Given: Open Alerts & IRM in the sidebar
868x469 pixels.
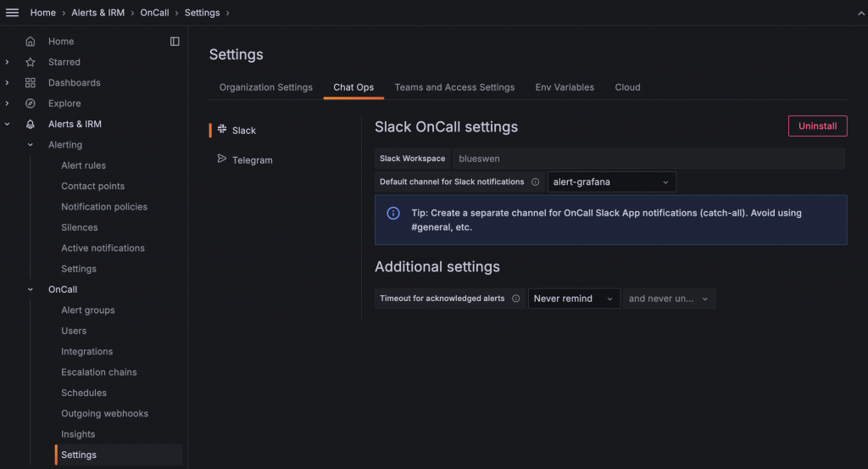Looking at the screenshot, I should tap(75, 124).
